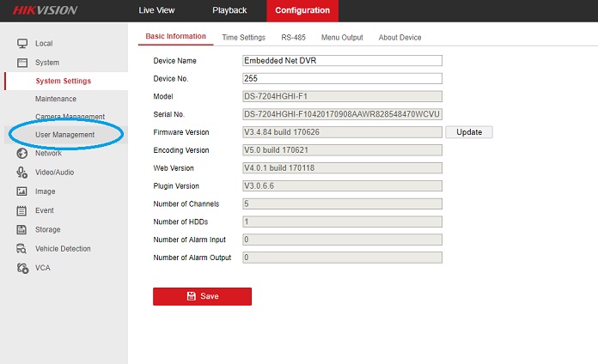Click the System icon in sidebar

(22, 63)
